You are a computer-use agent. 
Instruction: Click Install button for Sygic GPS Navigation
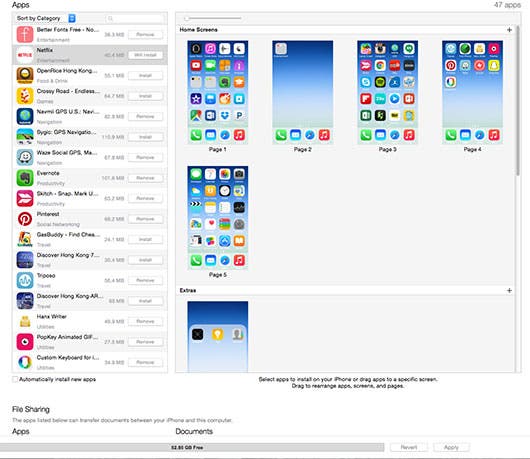(145, 137)
